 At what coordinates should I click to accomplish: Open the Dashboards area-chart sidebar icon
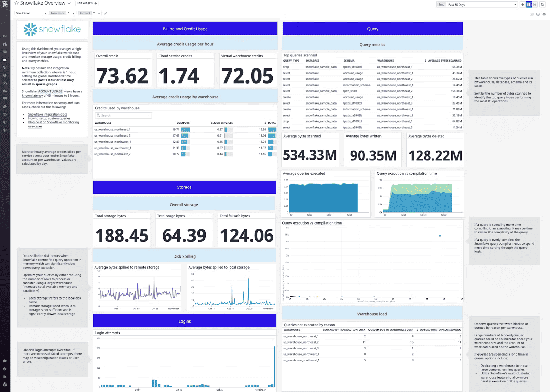click(x=5, y=59)
